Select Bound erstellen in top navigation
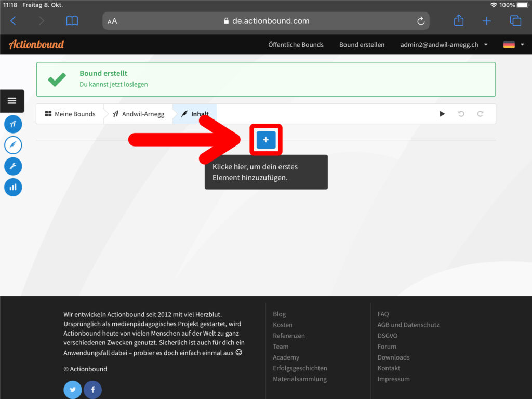Viewport: 532px width, 399px height. click(x=362, y=45)
